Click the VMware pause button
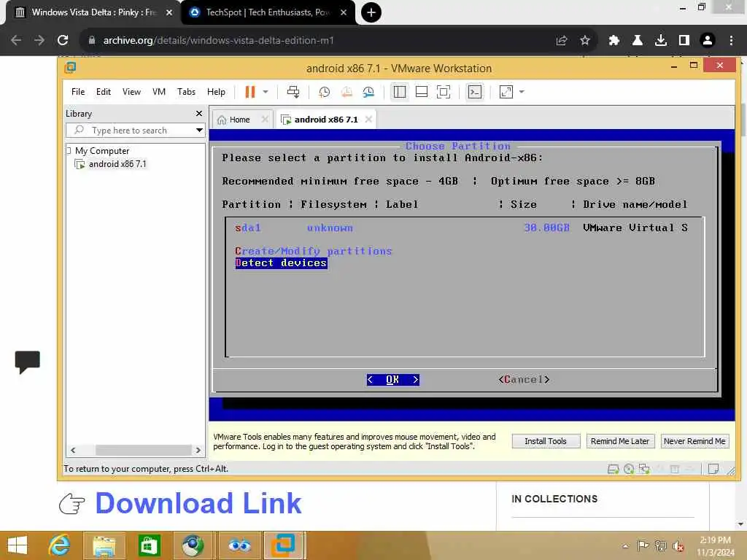The height and width of the screenshot is (560, 747). [249, 92]
